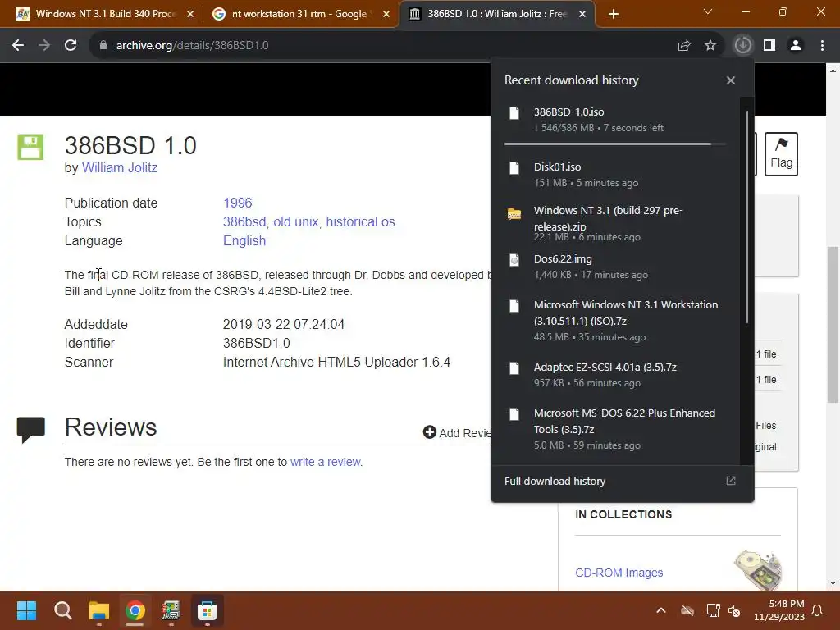Click the Add Review plus button
The width and height of the screenshot is (840, 630).
(430, 431)
